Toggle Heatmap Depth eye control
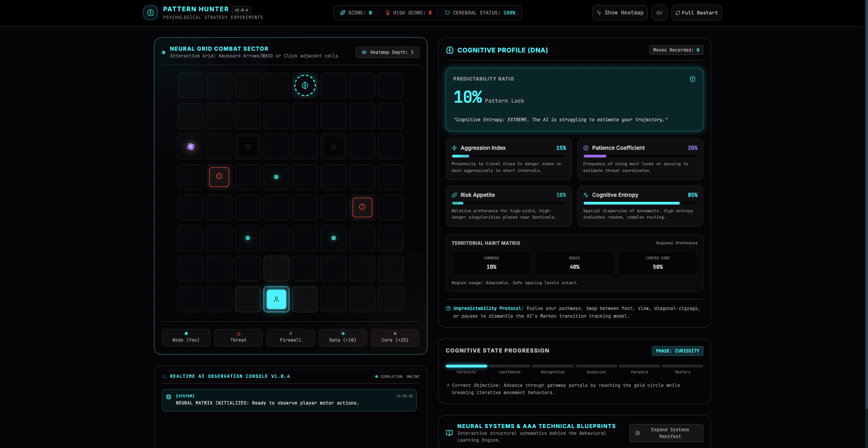Image resolution: width=868 pixels, height=448 pixels. click(387, 52)
